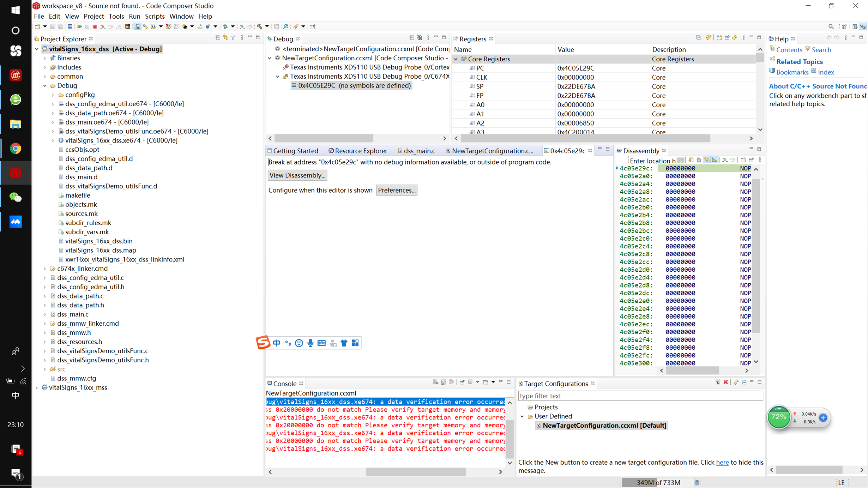This screenshot has height=488, width=868.
Task: Open WeChat from the Windows taskbar
Action: 16,197
